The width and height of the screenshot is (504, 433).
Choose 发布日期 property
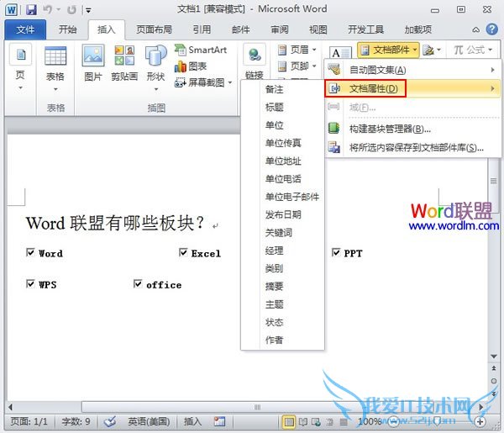(283, 214)
